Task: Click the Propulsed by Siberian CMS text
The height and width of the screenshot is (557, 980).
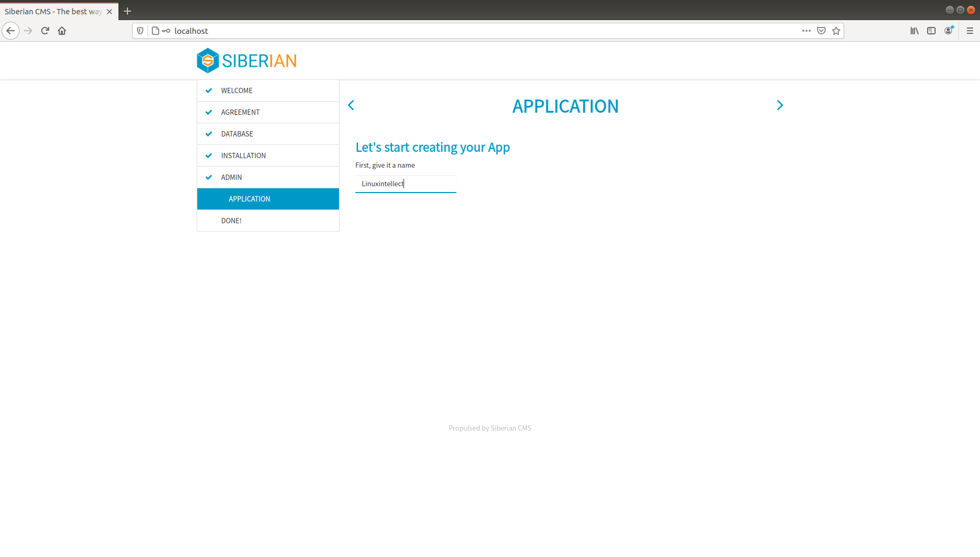Action: pyautogui.click(x=489, y=428)
